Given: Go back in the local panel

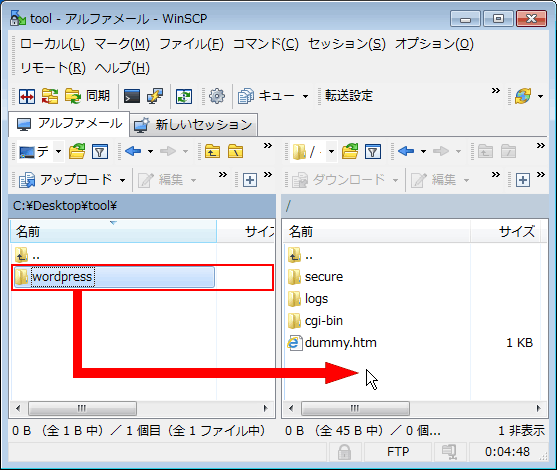Looking at the screenshot, I should tap(134, 151).
